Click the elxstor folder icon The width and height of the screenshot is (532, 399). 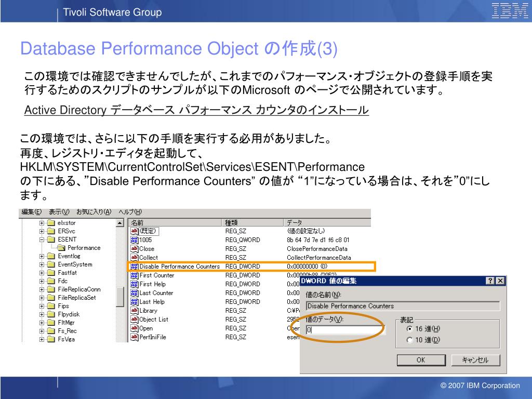click(51, 223)
